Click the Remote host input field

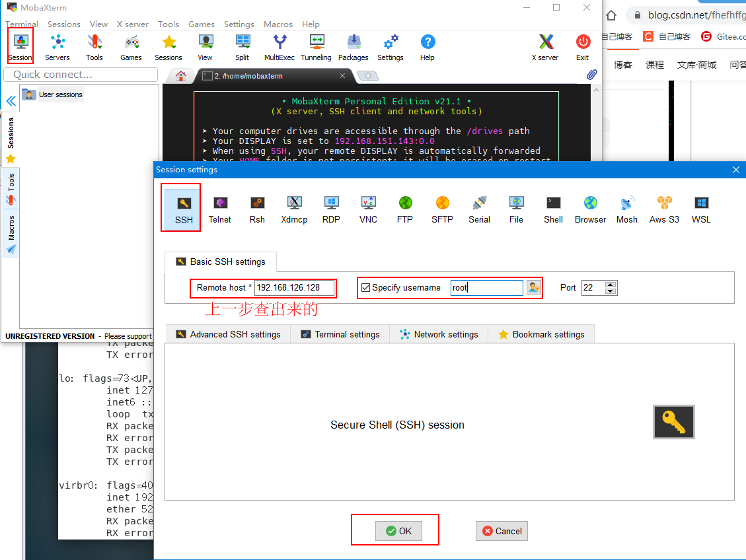pos(294,288)
